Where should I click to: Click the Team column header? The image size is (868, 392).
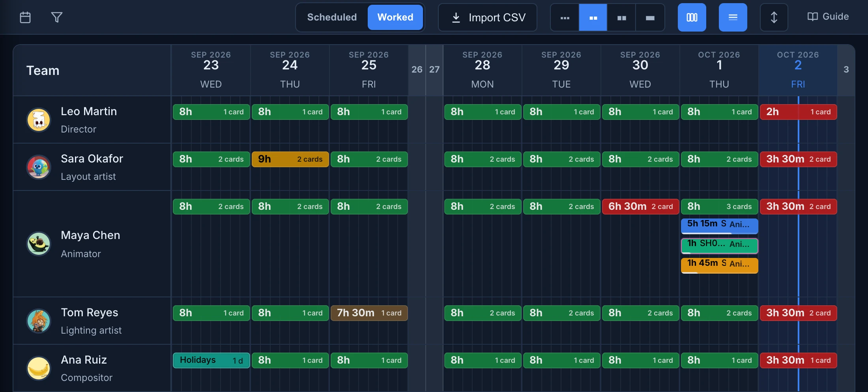[92, 70]
